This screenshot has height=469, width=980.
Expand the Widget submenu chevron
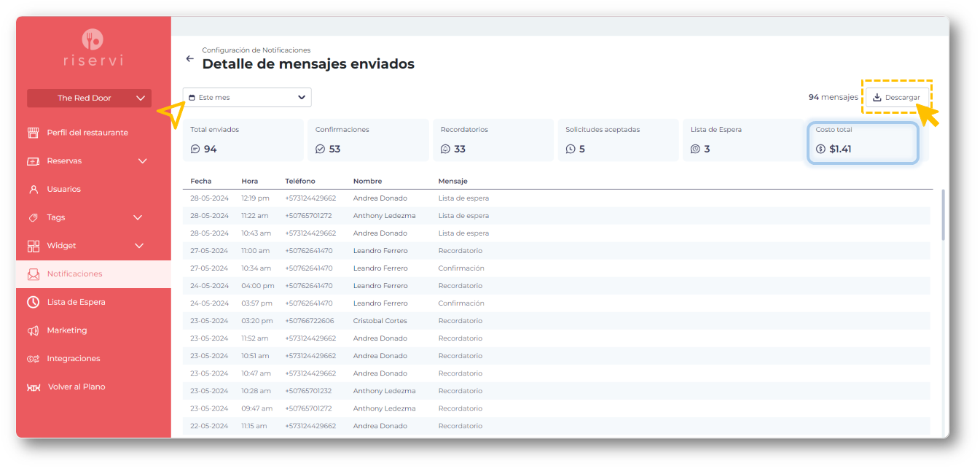(x=139, y=246)
